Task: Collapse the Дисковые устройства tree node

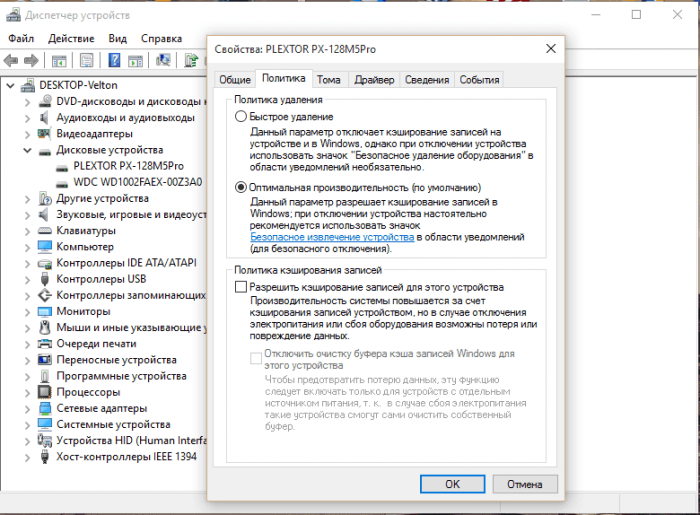Action: (x=26, y=150)
